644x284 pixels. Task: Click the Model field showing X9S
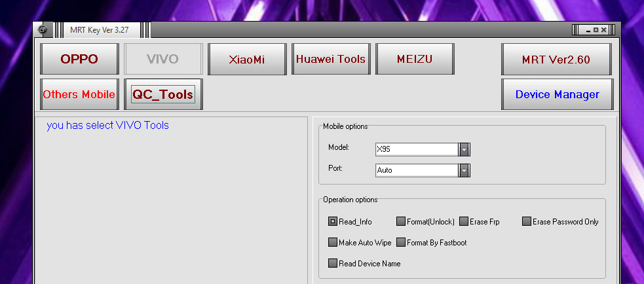point(417,149)
